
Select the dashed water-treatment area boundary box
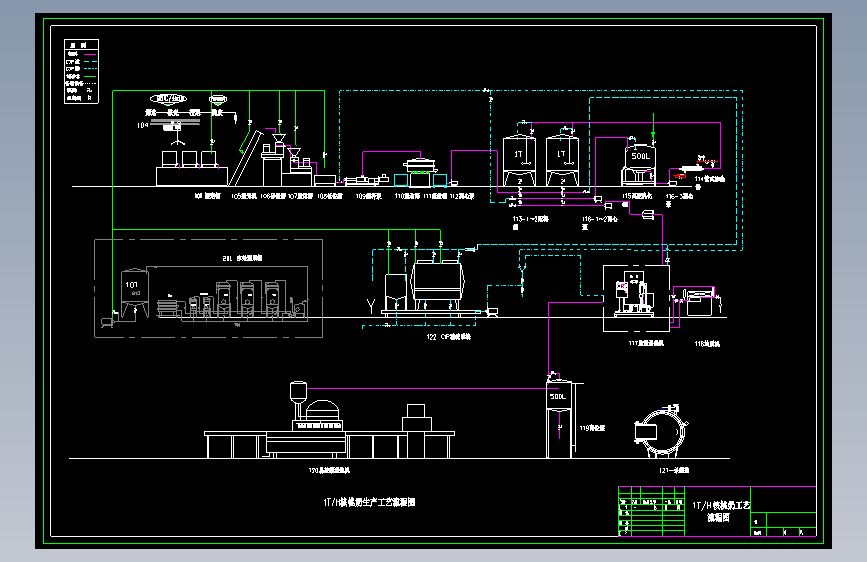coord(208,288)
